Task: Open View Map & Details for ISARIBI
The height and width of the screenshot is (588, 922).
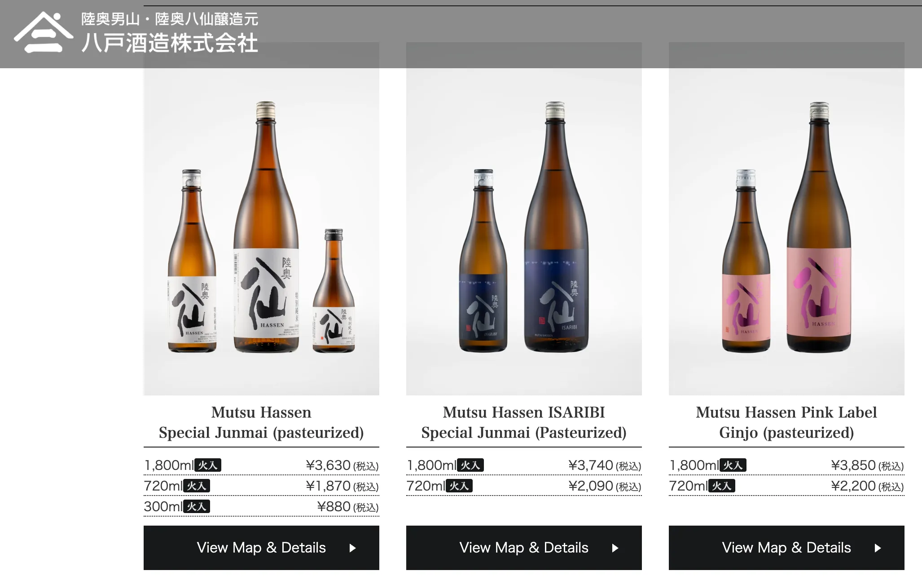Action: (x=524, y=548)
